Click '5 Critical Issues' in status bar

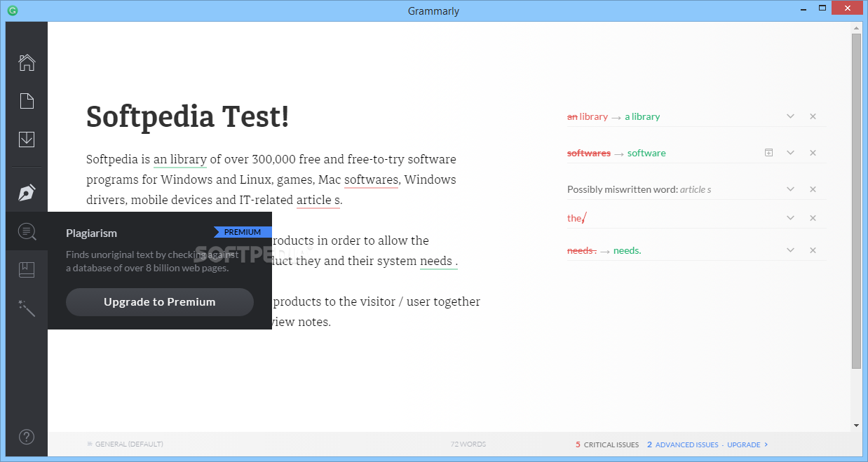tap(607, 444)
